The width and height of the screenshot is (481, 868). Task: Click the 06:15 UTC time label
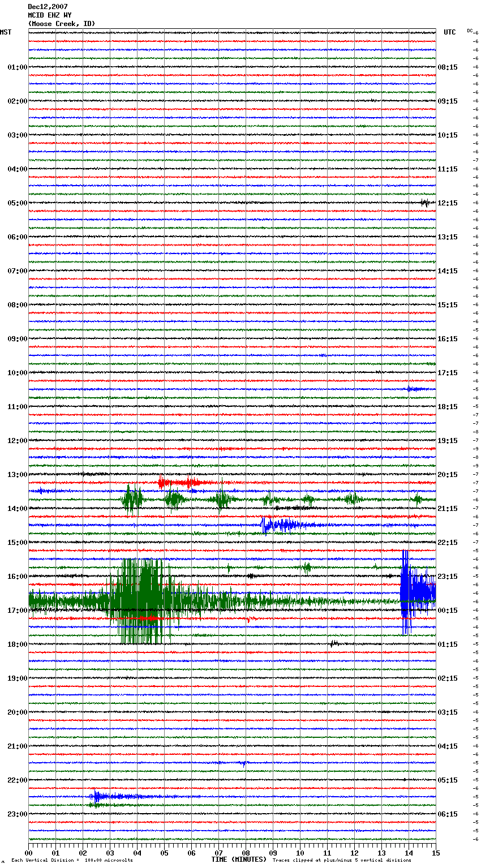click(x=448, y=814)
